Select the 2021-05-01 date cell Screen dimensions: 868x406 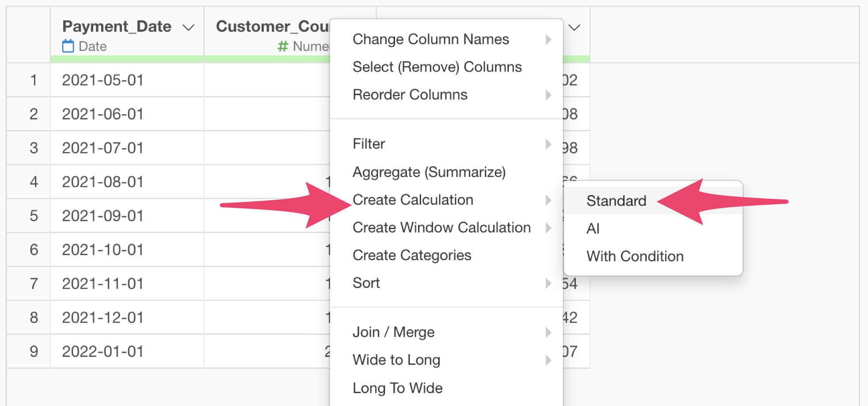127,80
